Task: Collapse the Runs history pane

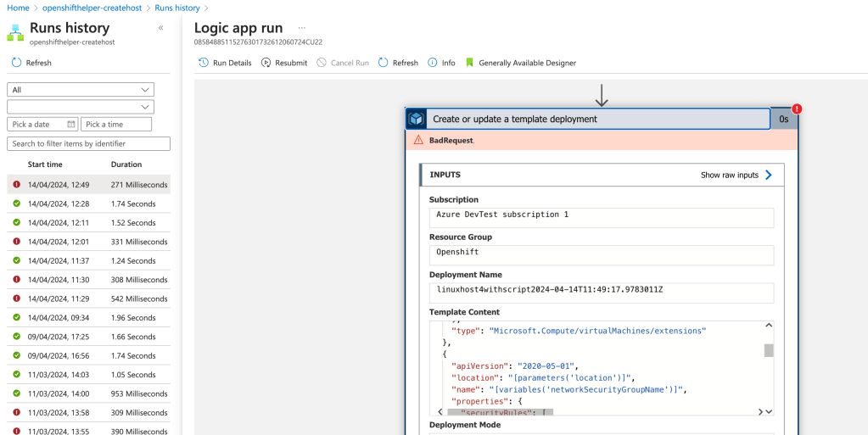Action: pos(160,28)
